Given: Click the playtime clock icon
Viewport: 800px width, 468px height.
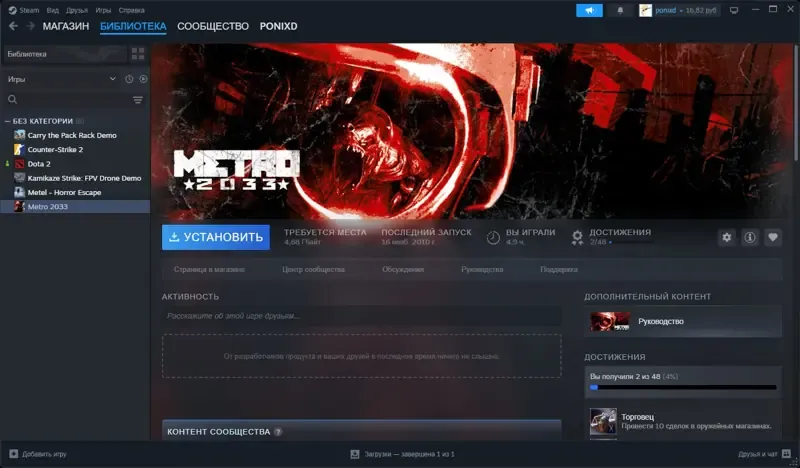Looking at the screenshot, I should pos(493,237).
